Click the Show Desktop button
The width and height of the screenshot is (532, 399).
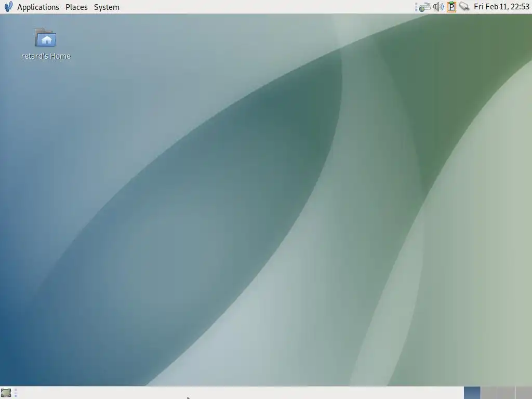pyautogui.click(x=6, y=393)
